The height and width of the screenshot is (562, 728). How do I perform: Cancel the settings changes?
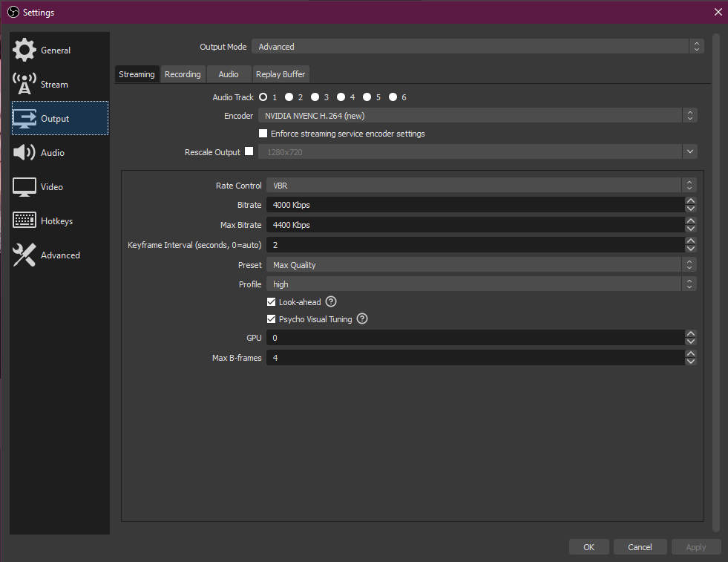(640, 546)
